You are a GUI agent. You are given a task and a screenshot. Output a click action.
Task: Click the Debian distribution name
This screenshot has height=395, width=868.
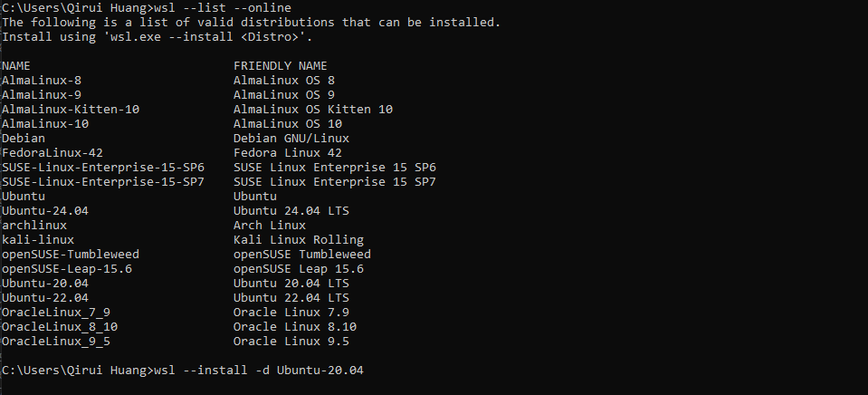pyautogui.click(x=24, y=139)
